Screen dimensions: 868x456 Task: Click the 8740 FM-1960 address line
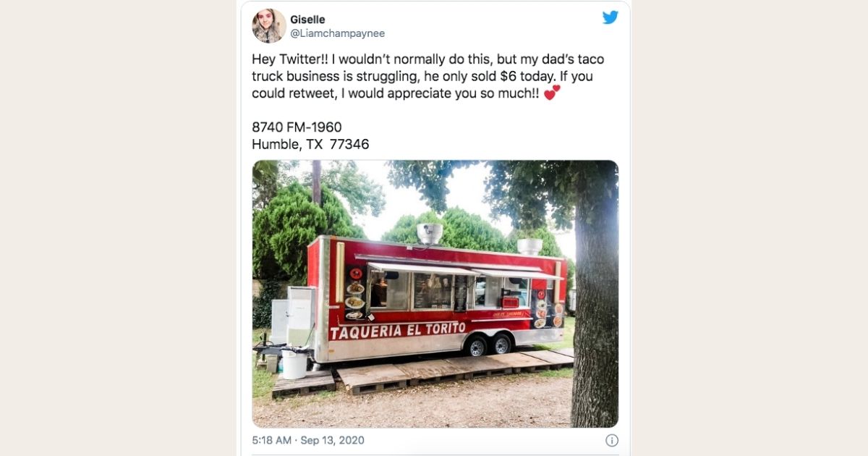tap(297, 127)
